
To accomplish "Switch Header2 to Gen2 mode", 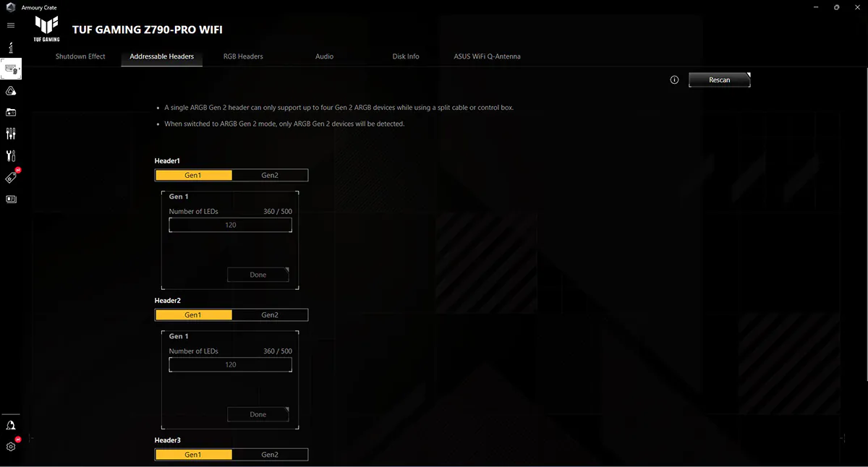I will tap(270, 314).
